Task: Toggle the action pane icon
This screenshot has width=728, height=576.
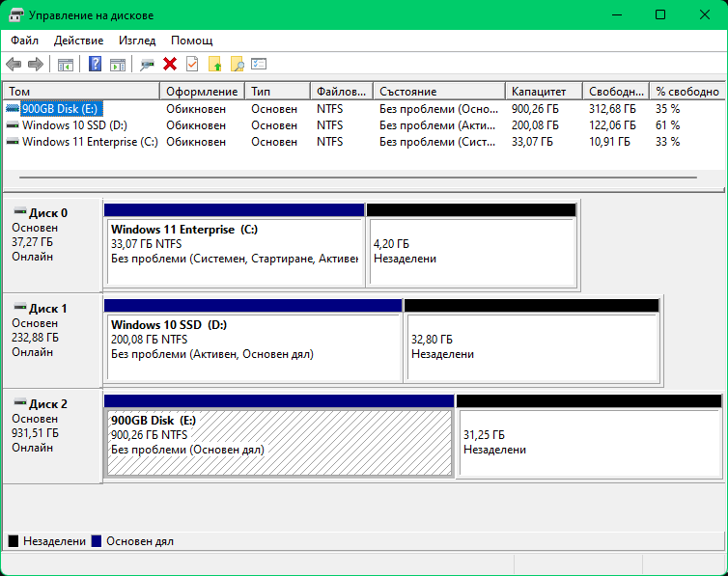Action: pos(118,65)
